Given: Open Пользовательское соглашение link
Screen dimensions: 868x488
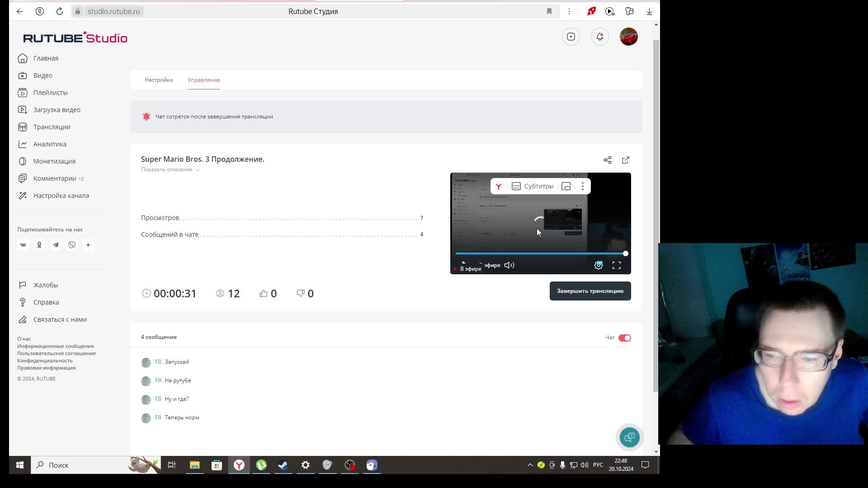Looking at the screenshot, I should click(57, 353).
